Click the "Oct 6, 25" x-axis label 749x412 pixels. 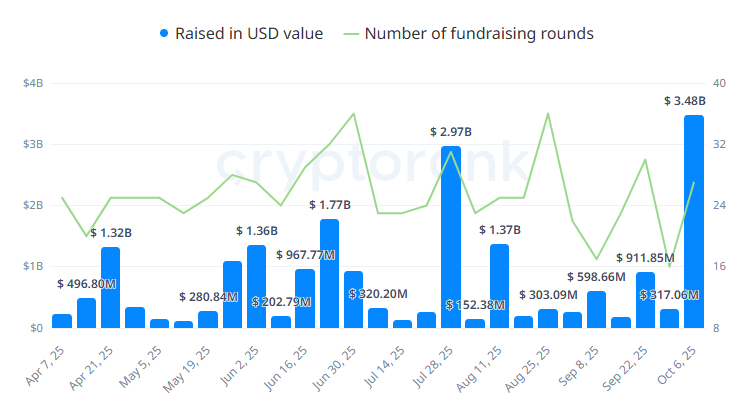(682, 366)
